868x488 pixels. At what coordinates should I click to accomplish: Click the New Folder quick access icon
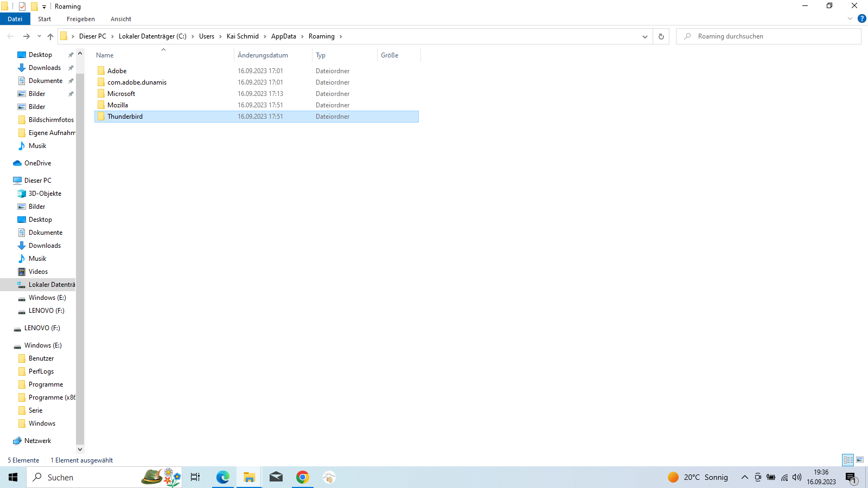click(x=34, y=7)
